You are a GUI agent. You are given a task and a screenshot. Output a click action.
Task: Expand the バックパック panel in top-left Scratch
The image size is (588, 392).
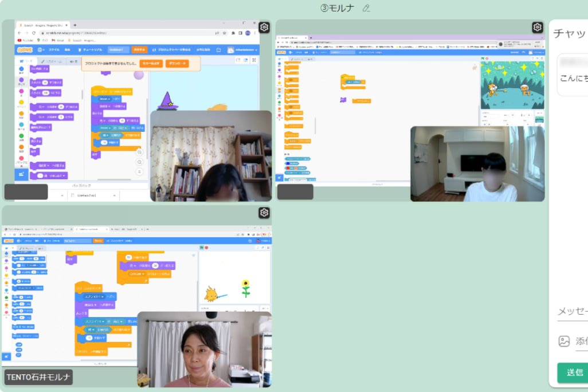(x=81, y=185)
